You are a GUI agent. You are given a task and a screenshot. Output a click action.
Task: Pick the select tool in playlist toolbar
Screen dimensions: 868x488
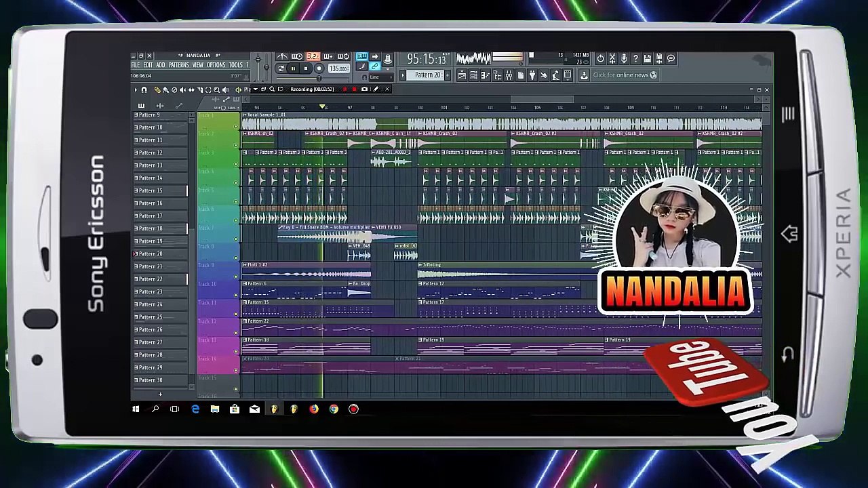click(208, 89)
